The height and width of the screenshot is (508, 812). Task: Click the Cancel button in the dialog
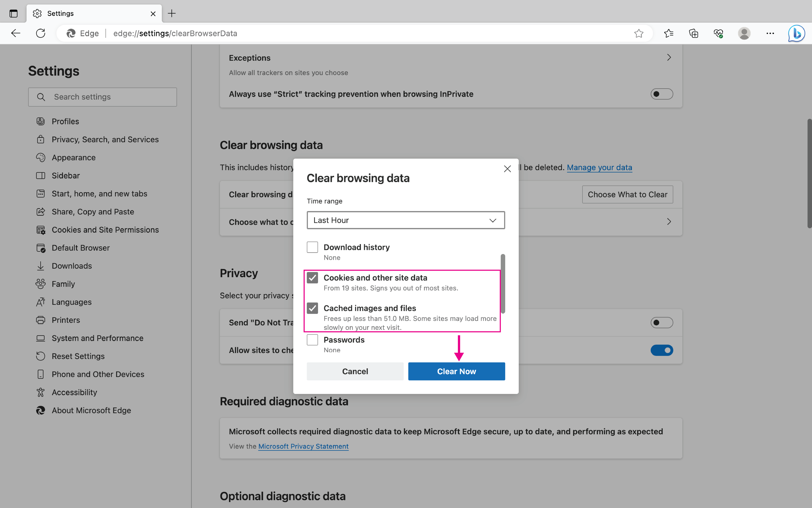pyautogui.click(x=355, y=371)
